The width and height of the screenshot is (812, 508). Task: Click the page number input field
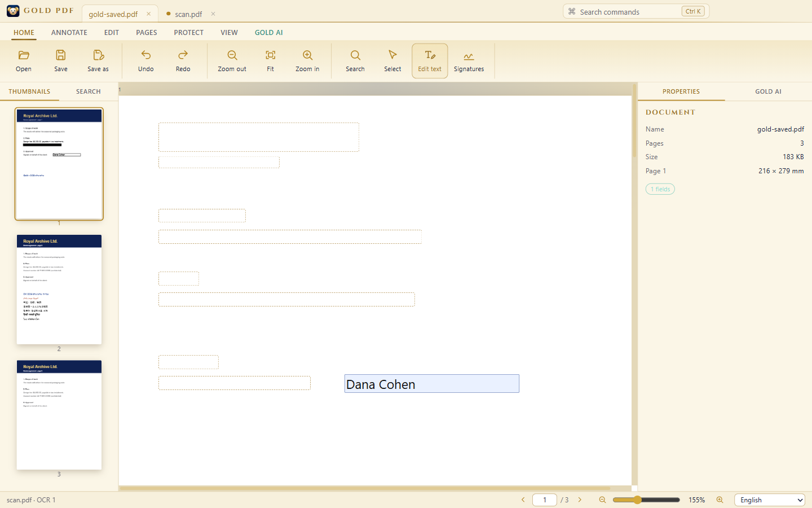(x=545, y=500)
